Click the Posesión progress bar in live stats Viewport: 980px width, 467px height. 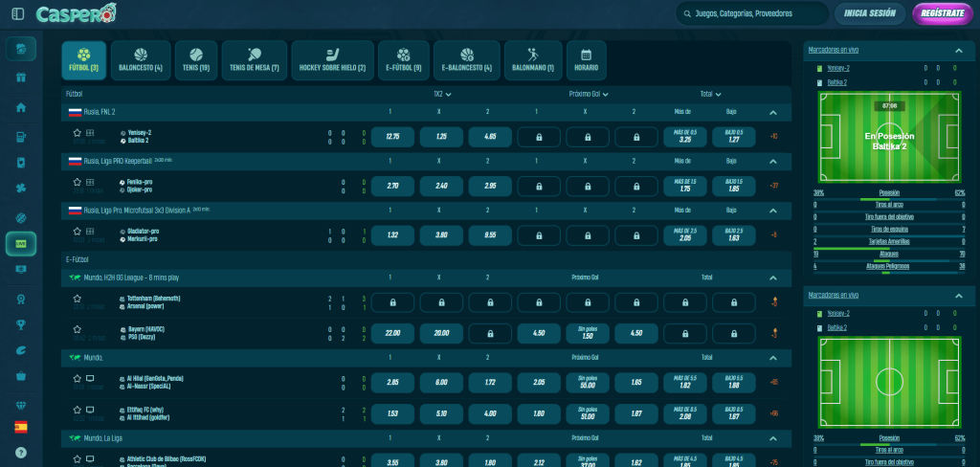[889, 197]
